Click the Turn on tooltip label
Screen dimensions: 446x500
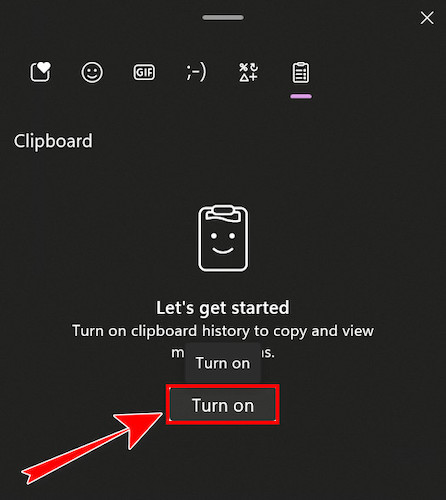tap(223, 363)
